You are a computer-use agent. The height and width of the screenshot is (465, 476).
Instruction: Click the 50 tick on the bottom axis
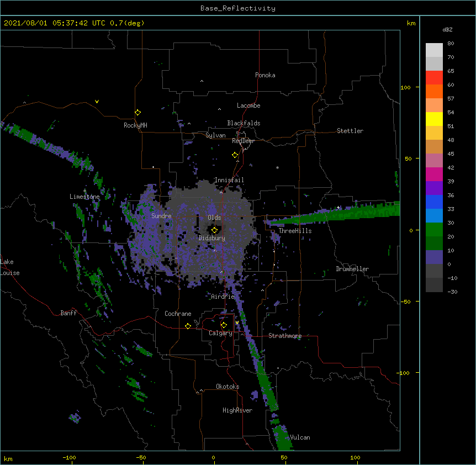point(284,457)
